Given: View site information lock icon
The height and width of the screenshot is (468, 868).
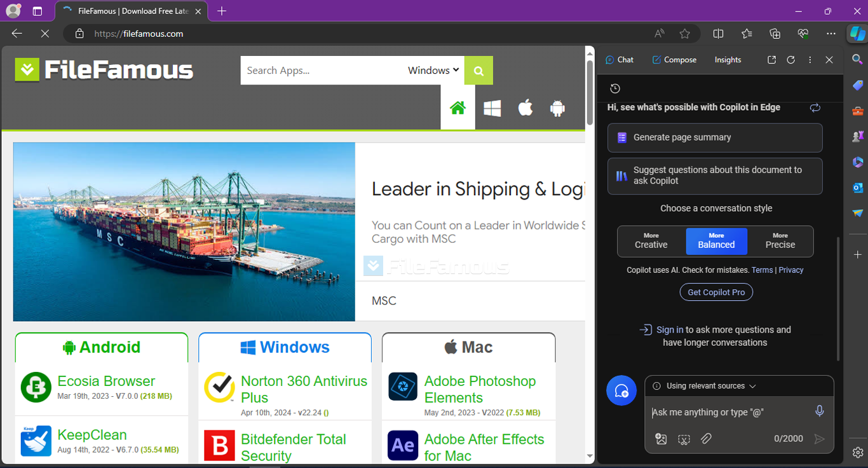Looking at the screenshot, I should coord(79,34).
